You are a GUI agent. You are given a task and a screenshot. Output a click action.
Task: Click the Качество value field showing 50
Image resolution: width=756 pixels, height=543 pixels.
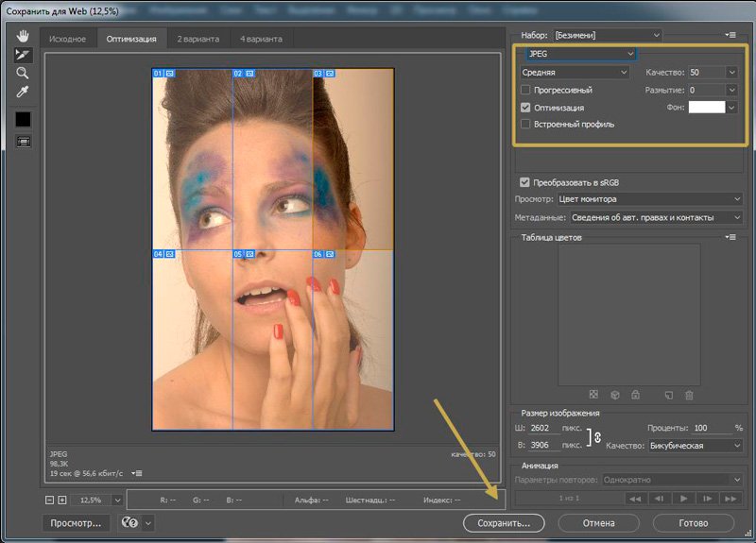(x=706, y=73)
